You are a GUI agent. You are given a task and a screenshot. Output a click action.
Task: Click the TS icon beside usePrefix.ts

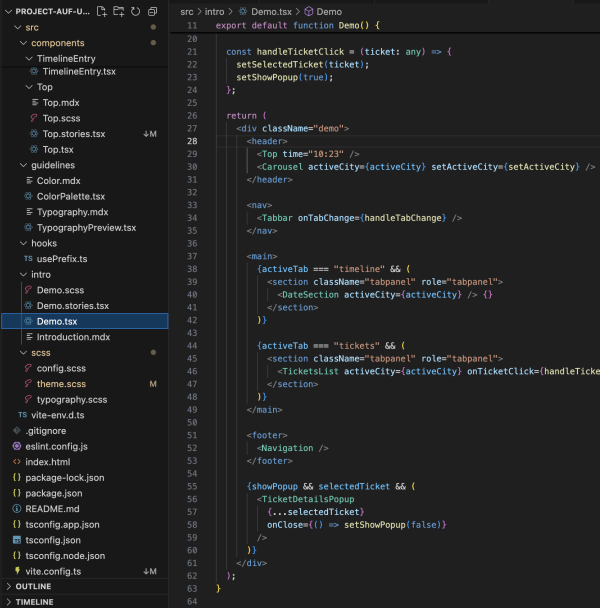pos(28,259)
